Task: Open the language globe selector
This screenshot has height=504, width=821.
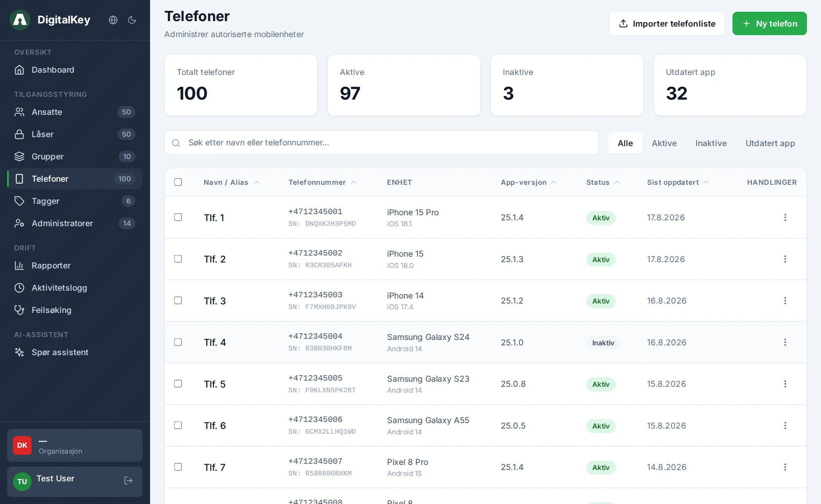Action: 113,20
